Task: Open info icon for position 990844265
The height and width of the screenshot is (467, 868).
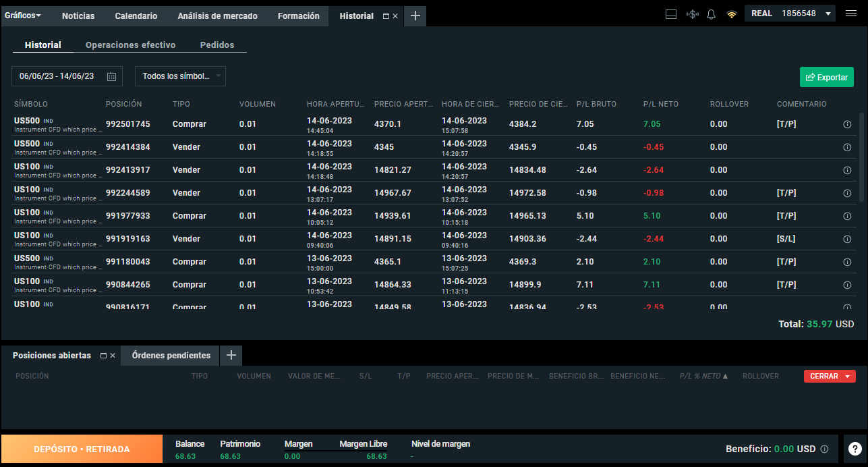Action: 847,285
